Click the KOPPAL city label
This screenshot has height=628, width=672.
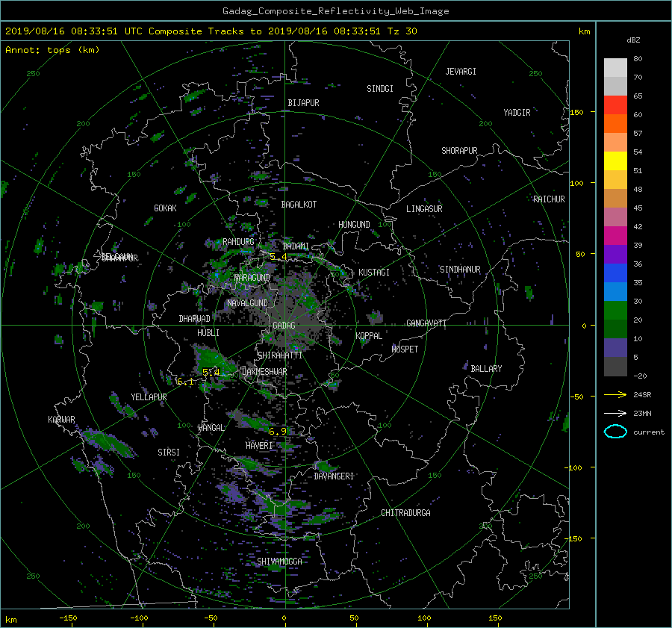pos(369,335)
